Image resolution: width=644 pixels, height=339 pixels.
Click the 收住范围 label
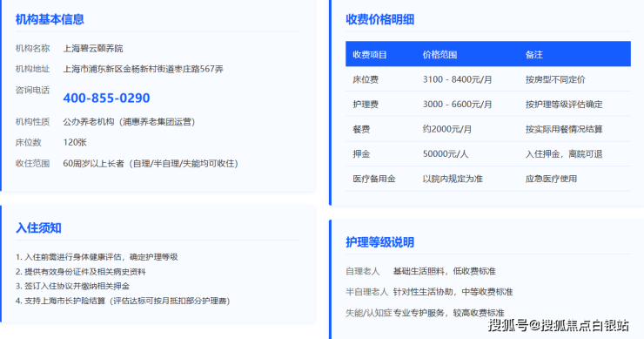32,163
